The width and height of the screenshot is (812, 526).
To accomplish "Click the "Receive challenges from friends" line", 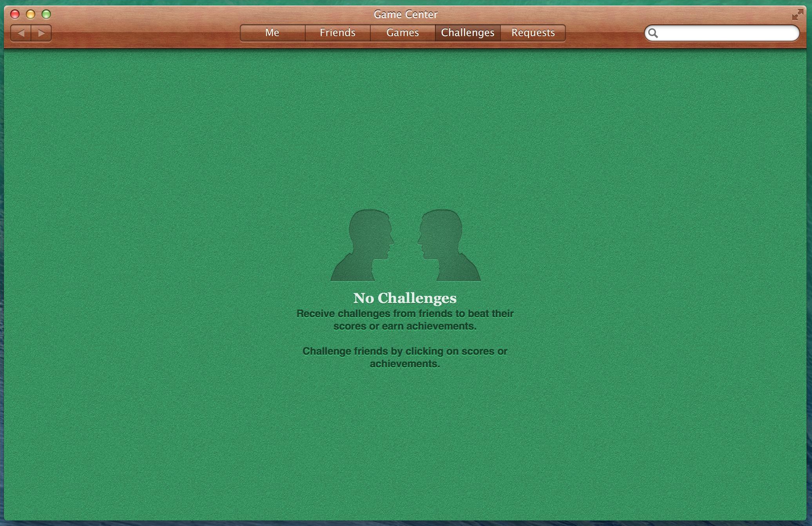I will point(405,314).
